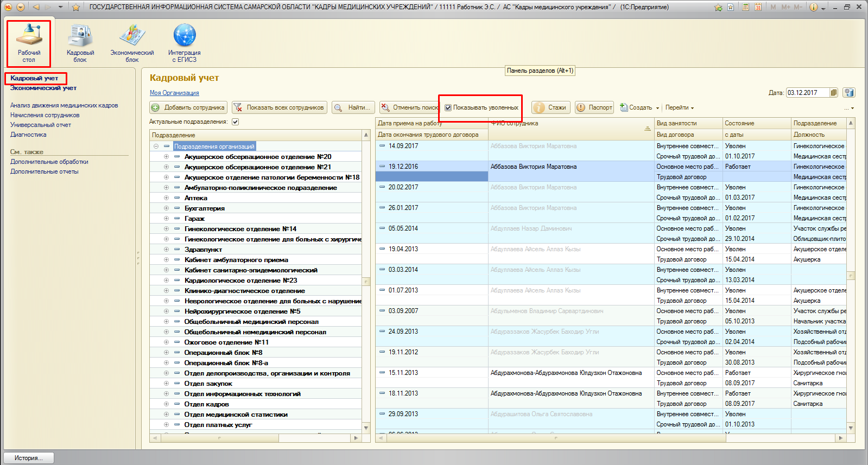Click Добавить сотрудника button
This screenshot has width=868, height=465.
point(188,107)
